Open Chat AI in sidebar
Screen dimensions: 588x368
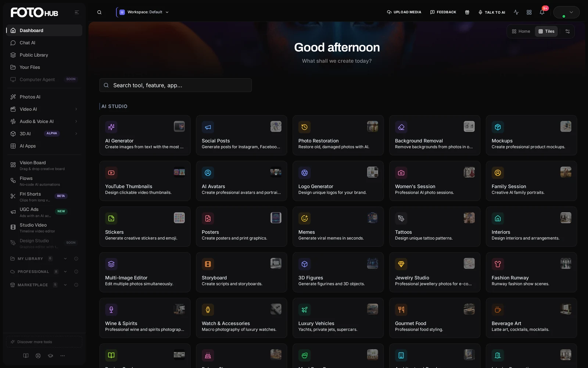(x=44, y=43)
